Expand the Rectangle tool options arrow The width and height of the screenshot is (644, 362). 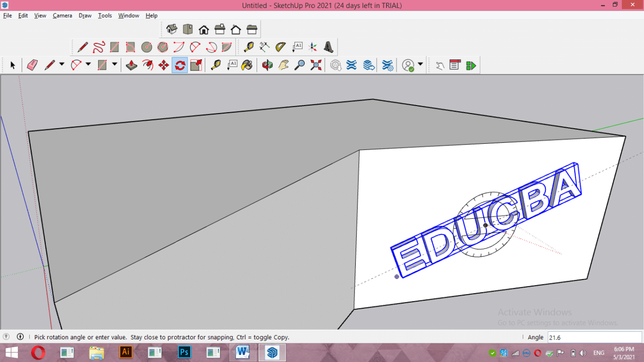[x=115, y=65]
